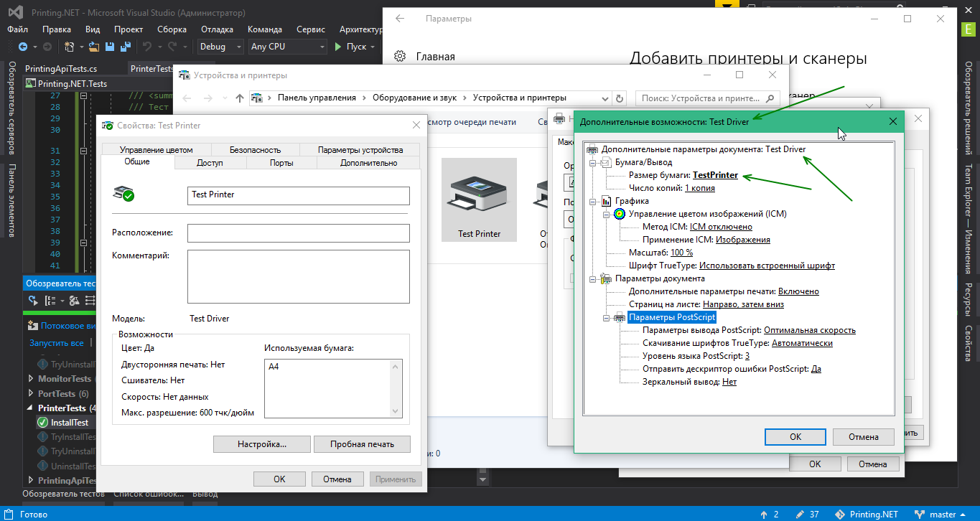Click OK in the Дополнительные возможности dialog
Screen dimensions: 980x521
795,436
